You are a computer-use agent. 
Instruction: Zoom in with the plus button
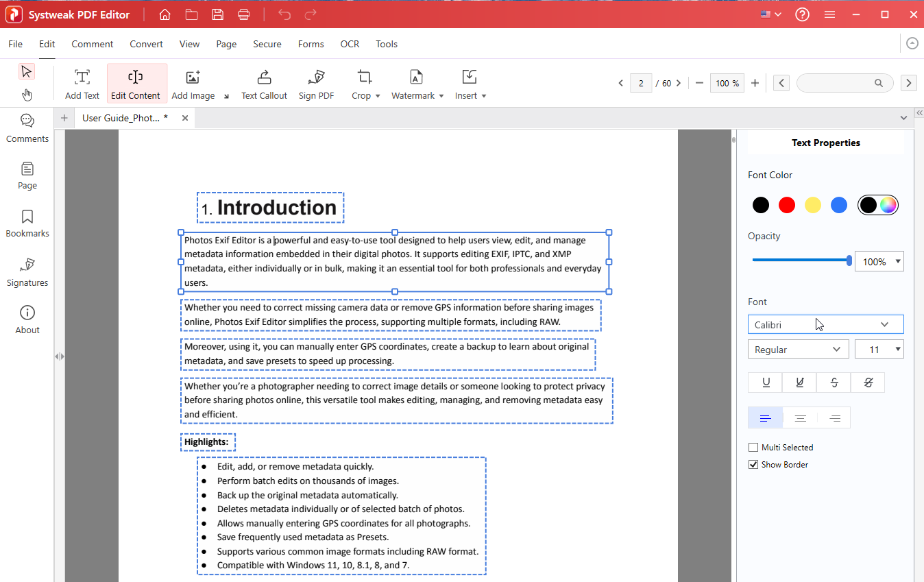tap(755, 83)
